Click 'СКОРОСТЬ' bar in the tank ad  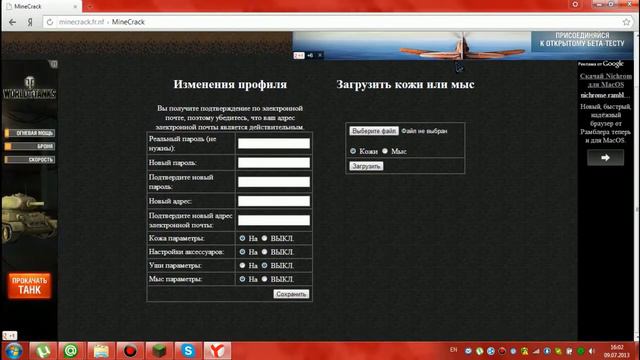click(x=29, y=160)
